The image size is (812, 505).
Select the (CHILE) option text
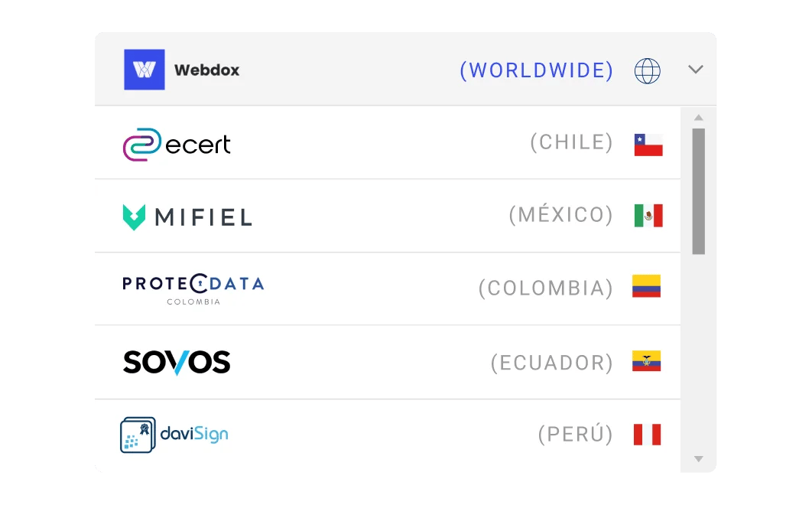572,142
